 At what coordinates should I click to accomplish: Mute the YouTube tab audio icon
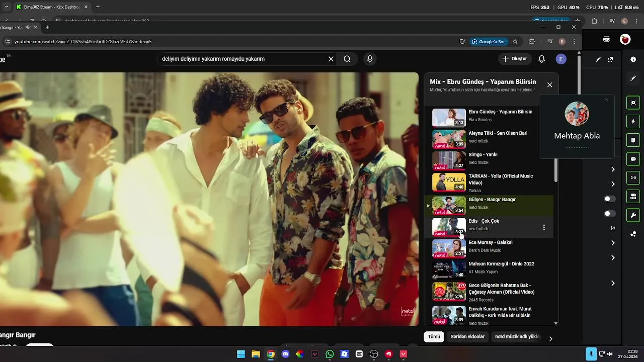(27, 27)
